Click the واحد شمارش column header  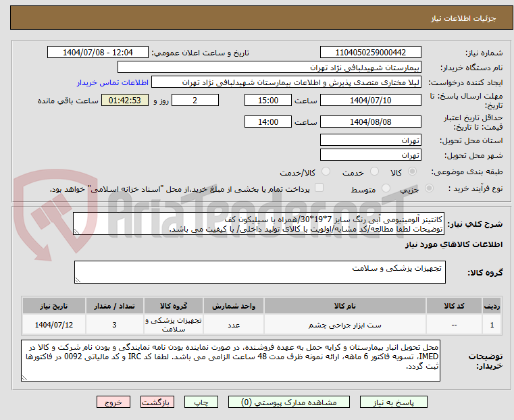tap(234, 306)
